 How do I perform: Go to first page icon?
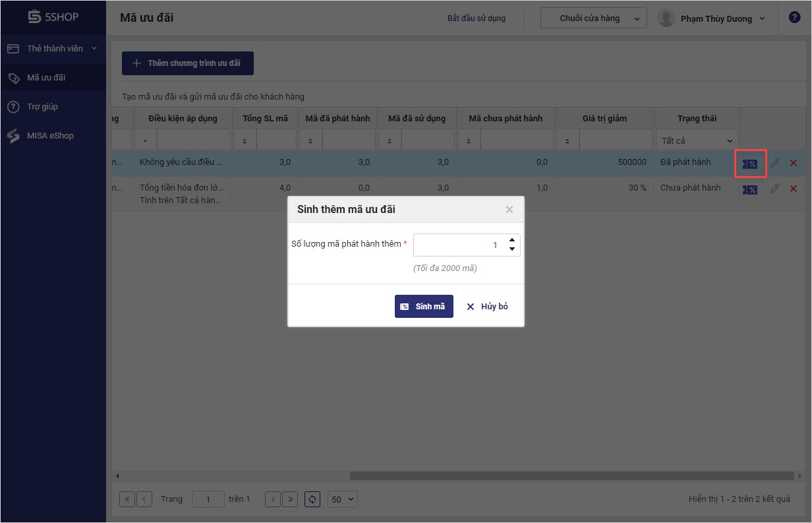(127, 499)
